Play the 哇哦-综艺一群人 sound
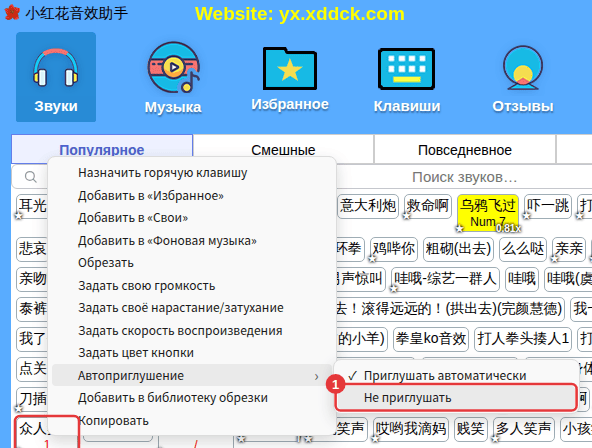The height and width of the screenshot is (448, 592). tap(446, 279)
